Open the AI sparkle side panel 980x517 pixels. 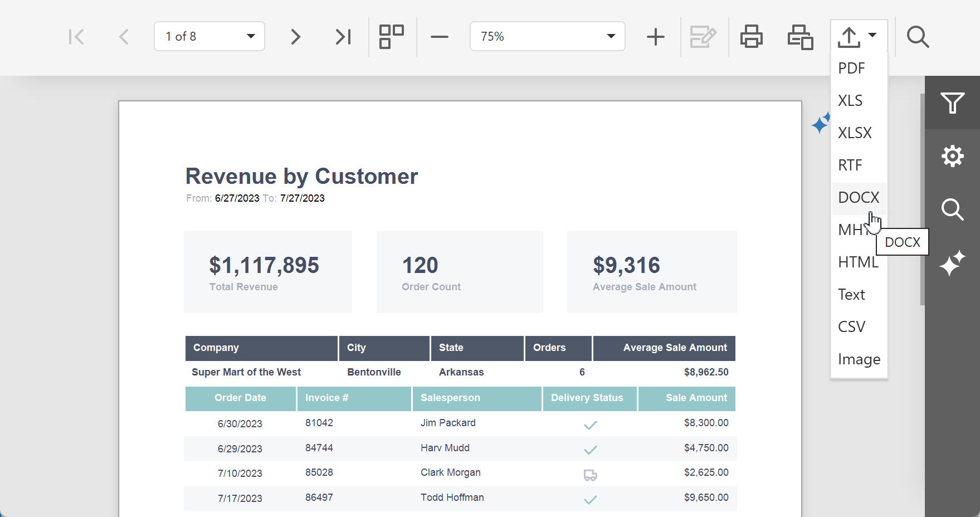tap(952, 263)
